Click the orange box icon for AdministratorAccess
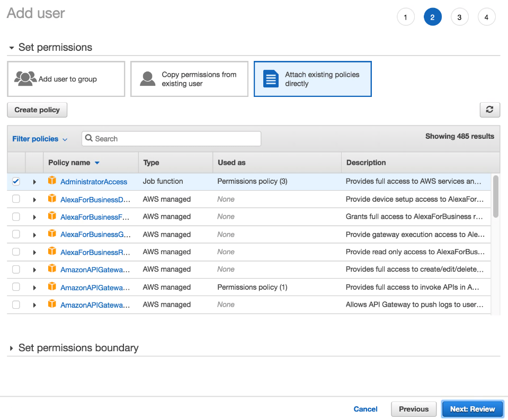 (x=52, y=181)
